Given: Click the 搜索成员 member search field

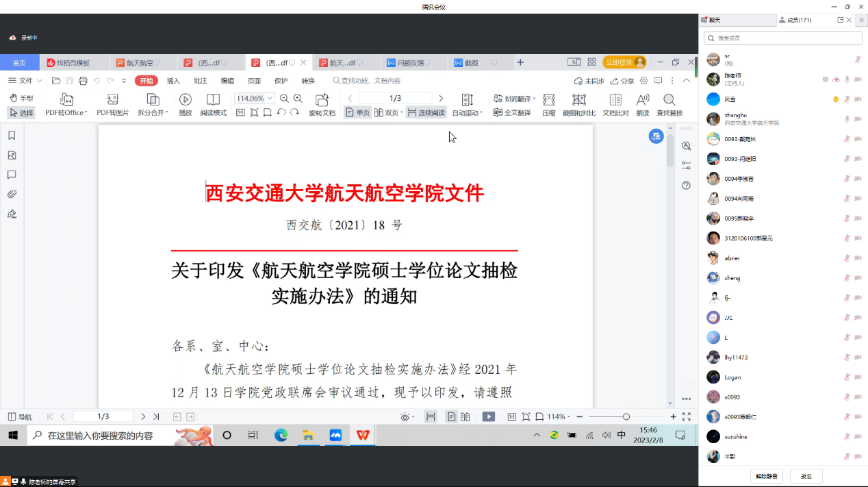Looking at the screenshot, I should pos(782,38).
